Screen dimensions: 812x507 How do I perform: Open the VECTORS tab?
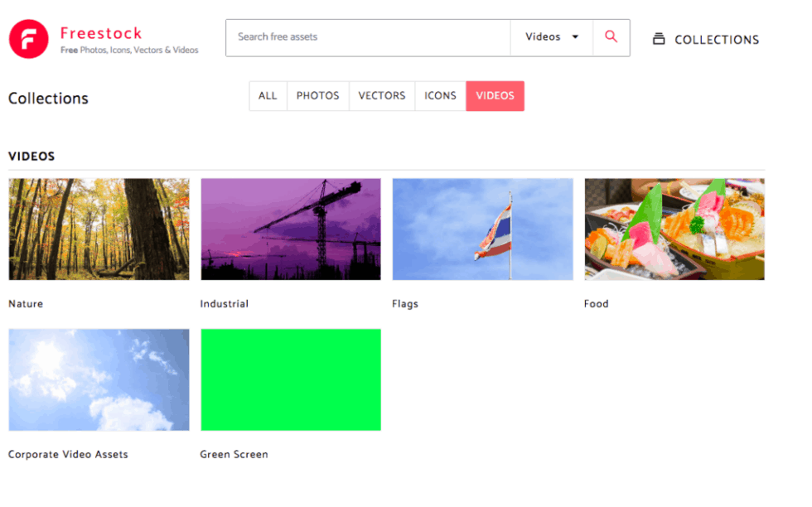pyautogui.click(x=381, y=95)
